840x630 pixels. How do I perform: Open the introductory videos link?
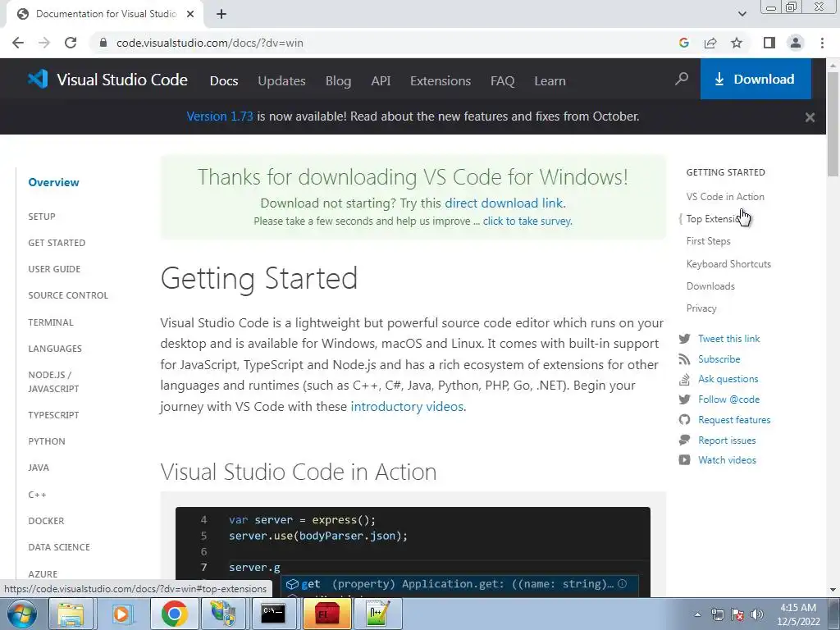(407, 406)
